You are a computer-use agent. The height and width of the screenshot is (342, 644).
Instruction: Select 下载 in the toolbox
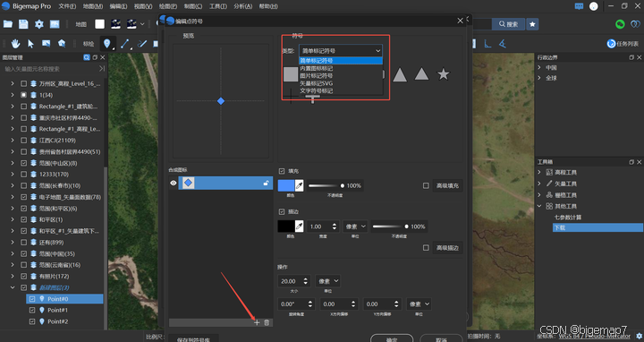597,227
